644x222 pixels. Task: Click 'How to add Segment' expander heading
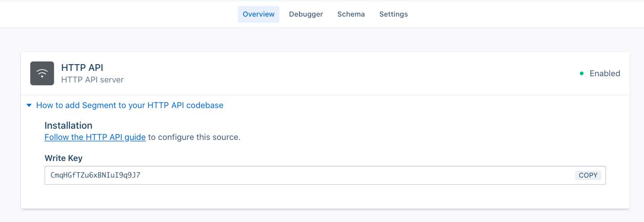(129, 105)
